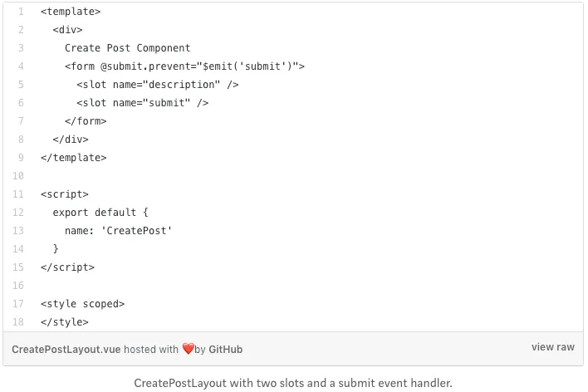Click the name: 'CreatePost' line
This screenshot has width=588, height=392.
click(x=118, y=231)
